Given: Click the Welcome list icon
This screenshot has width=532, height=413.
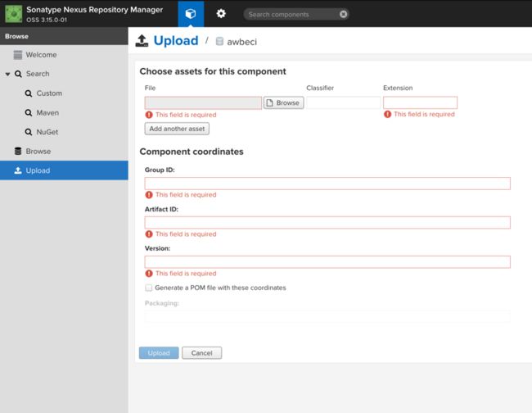Looking at the screenshot, I should tap(18, 55).
